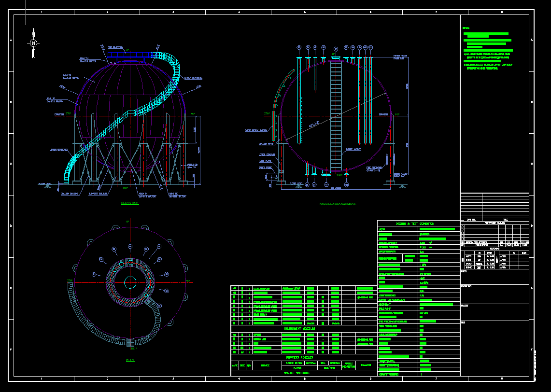Click the PLAN view title label
551x392 pixels.
point(130,360)
